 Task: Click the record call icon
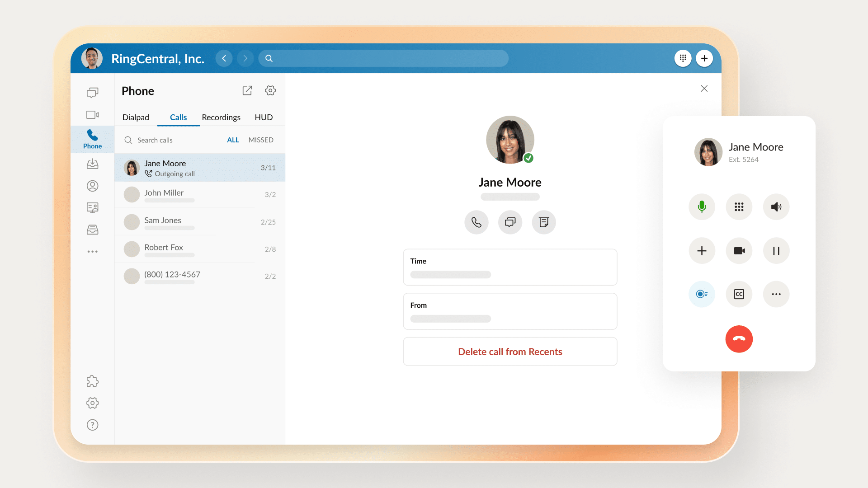tap(702, 294)
